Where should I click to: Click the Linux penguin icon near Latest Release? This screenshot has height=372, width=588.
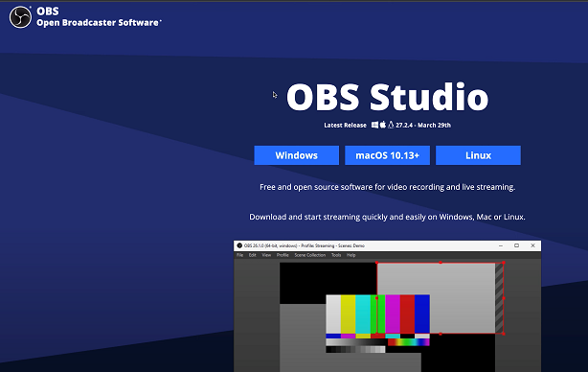pos(391,125)
